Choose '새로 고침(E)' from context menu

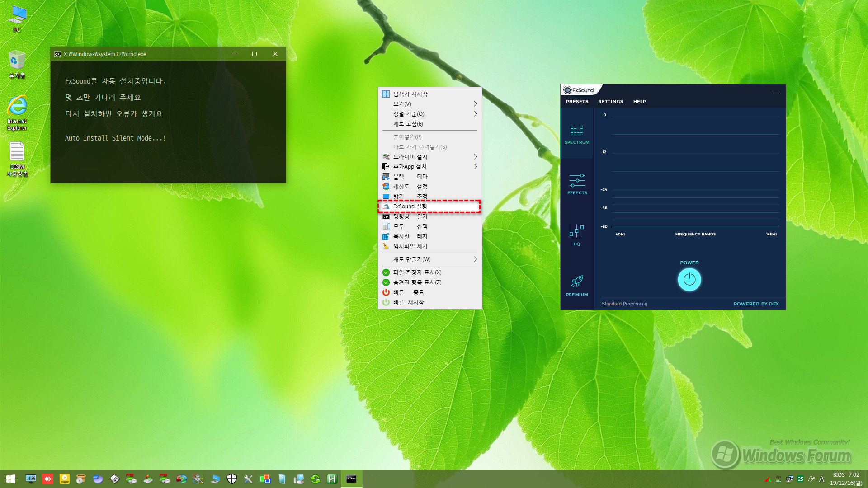429,124
